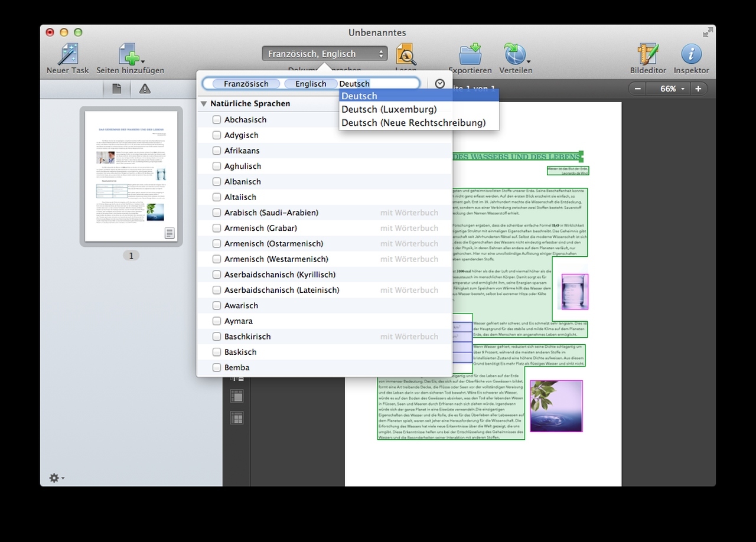Toggle fullscreen with the top-right arrows icon
The width and height of the screenshot is (756, 542).
point(708,32)
